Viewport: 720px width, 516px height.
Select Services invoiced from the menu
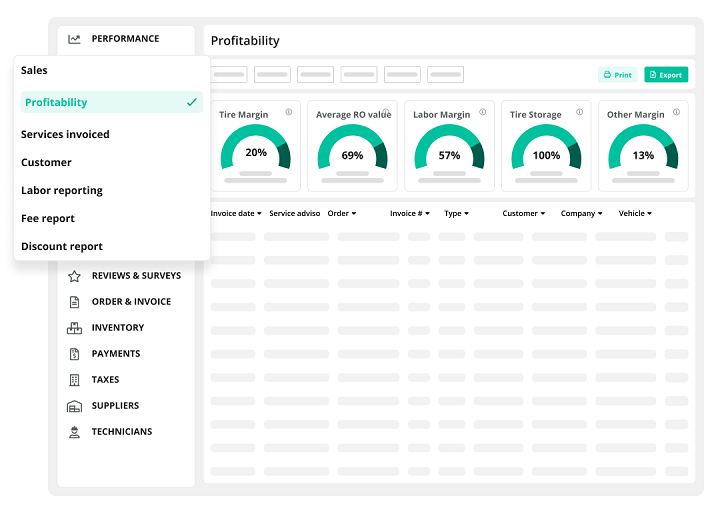click(65, 135)
